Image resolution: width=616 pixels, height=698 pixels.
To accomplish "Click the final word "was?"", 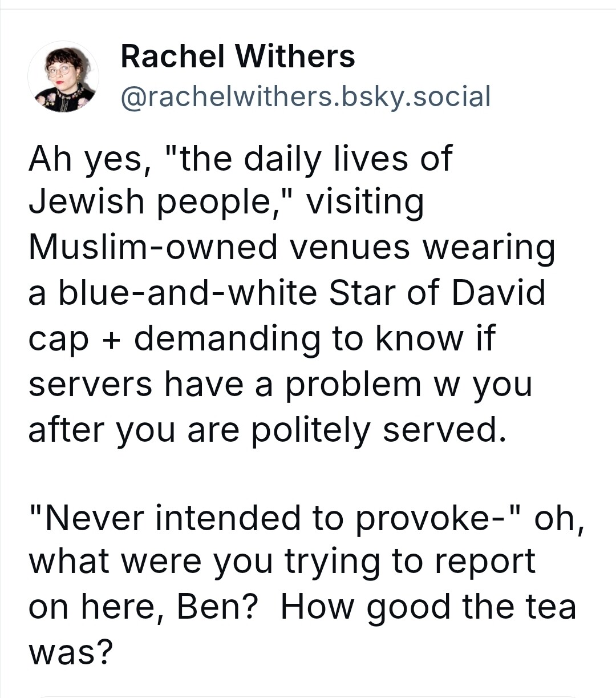I will [70, 652].
